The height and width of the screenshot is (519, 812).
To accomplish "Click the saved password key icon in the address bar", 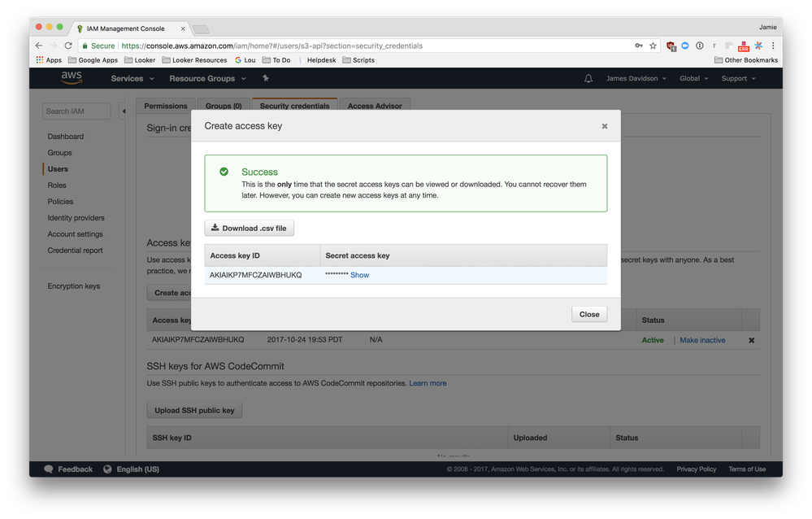I will [639, 46].
